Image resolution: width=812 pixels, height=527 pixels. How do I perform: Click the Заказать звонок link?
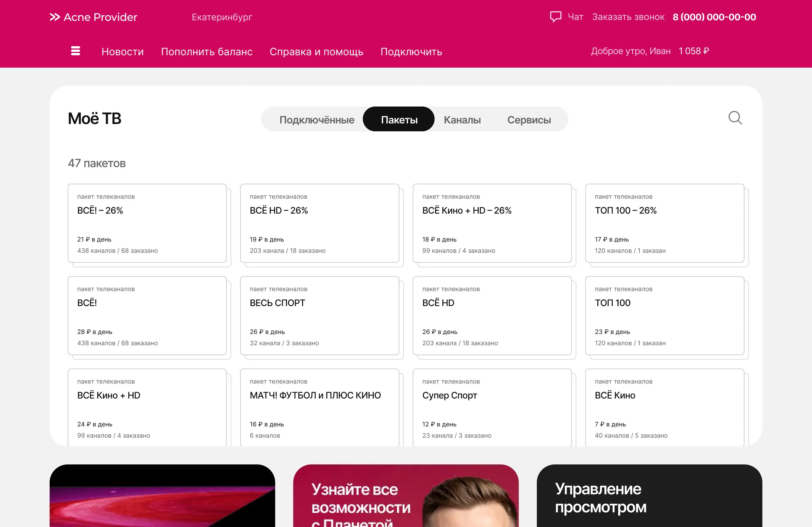628,17
